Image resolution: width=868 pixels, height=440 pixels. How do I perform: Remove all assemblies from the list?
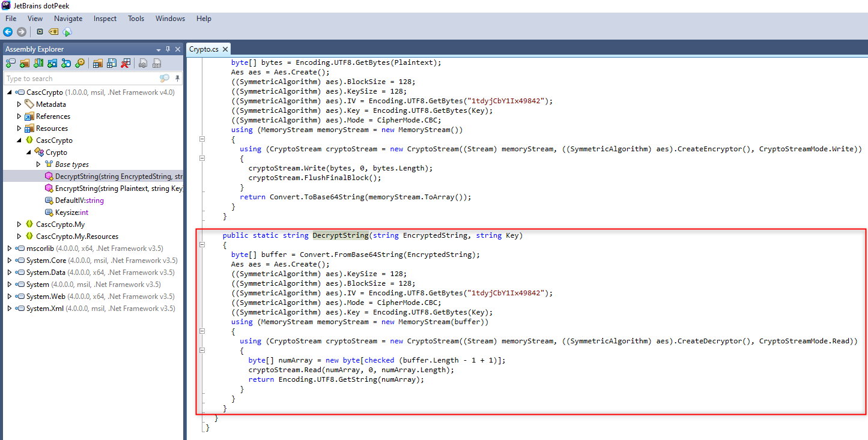coord(127,62)
